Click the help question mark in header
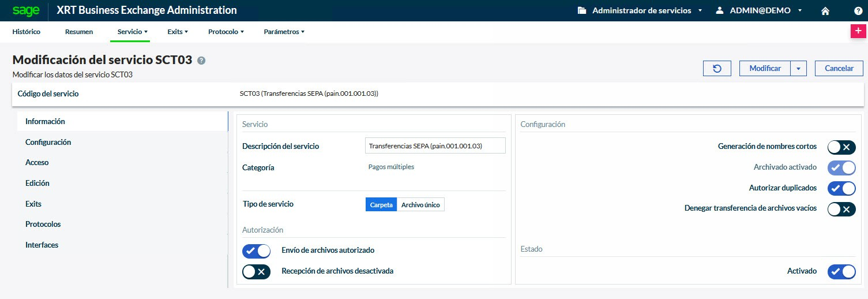Viewport: 868px width, 299px height. click(858, 10)
